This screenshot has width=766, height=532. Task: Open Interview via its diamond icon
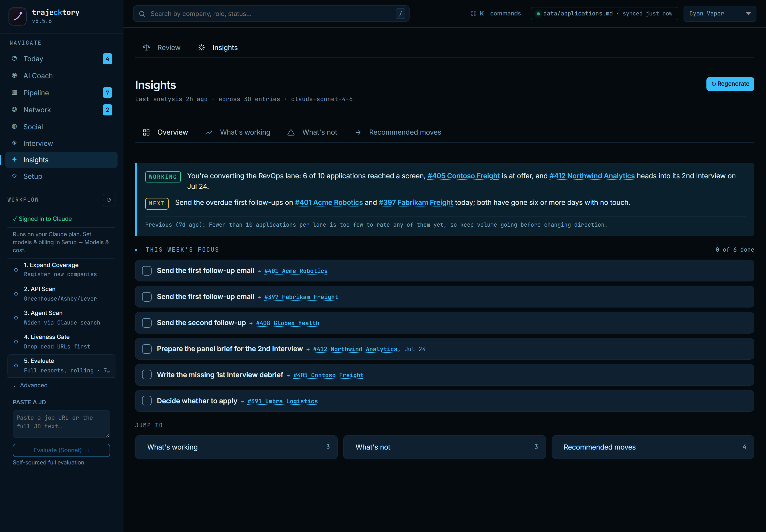click(14, 143)
